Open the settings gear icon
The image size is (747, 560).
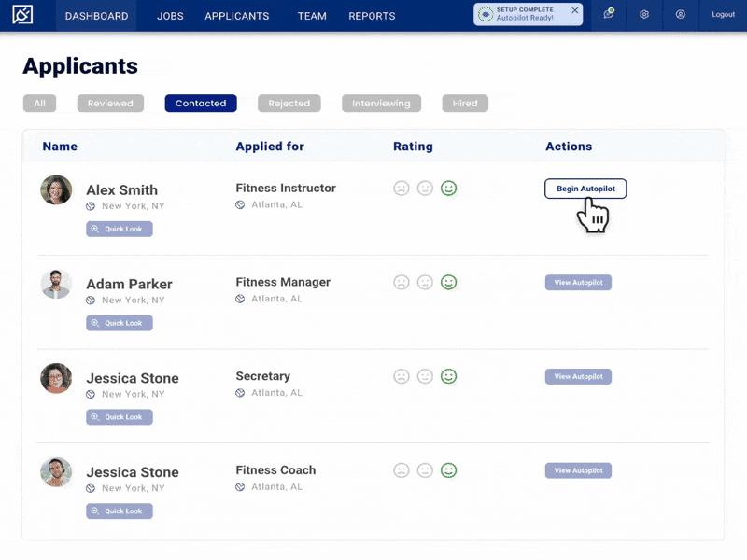(x=644, y=15)
